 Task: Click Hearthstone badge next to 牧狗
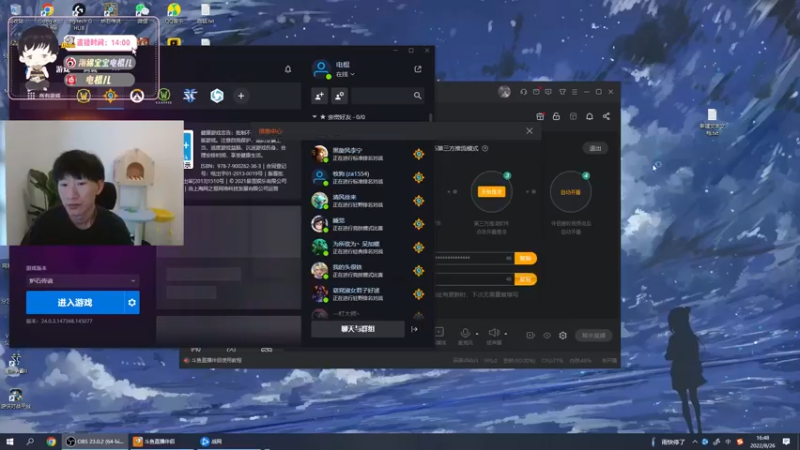[418, 177]
